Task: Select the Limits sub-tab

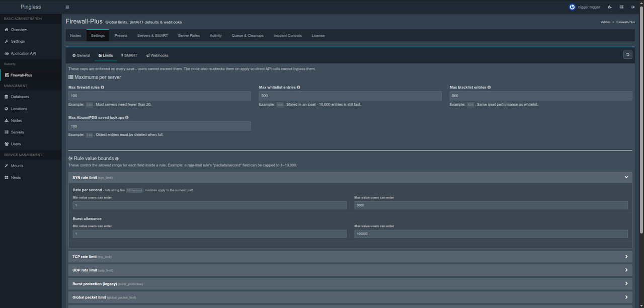Action: pyautogui.click(x=106, y=55)
